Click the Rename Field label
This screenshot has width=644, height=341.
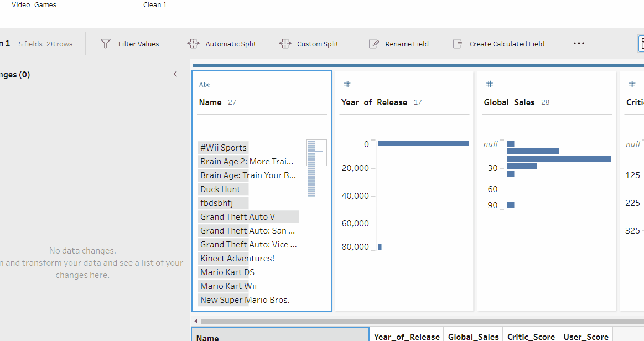(x=407, y=44)
